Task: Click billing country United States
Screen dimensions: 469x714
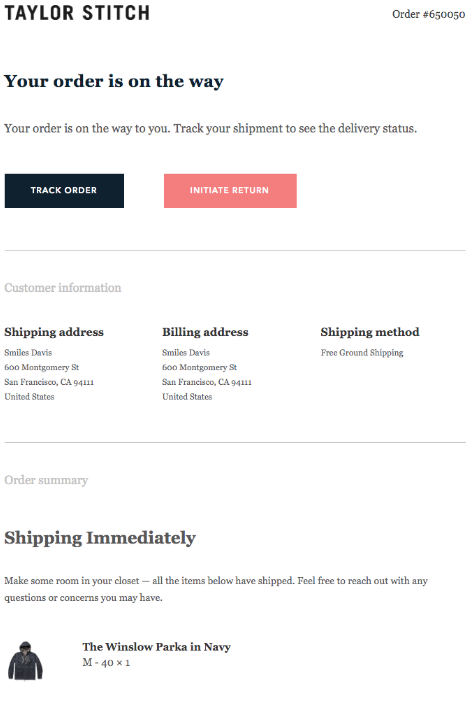Action: pyautogui.click(x=187, y=397)
